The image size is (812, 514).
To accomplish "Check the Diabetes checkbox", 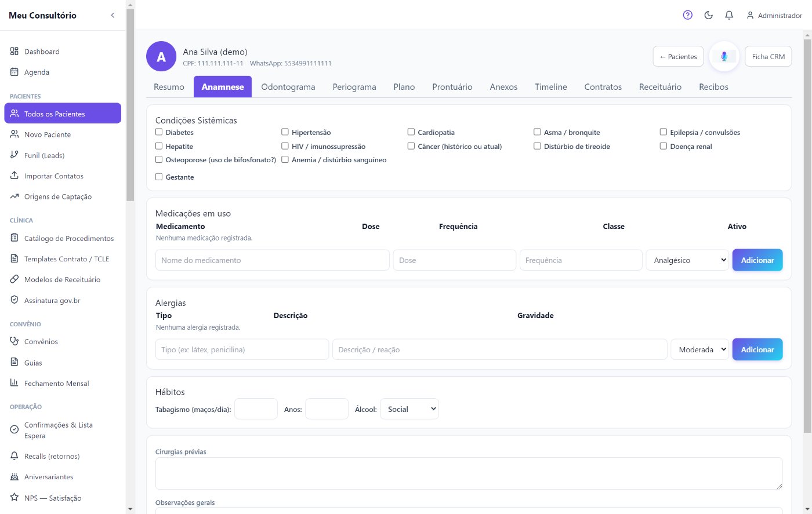I will [x=159, y=132].
